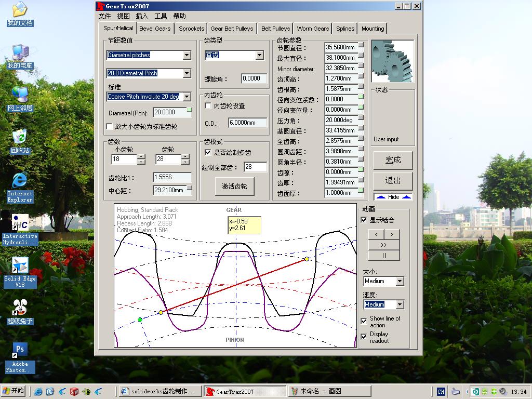Launch the Solid Edge V18 desktop shortcut
Viewport: 532px width, 399px height.
(20, 272)
